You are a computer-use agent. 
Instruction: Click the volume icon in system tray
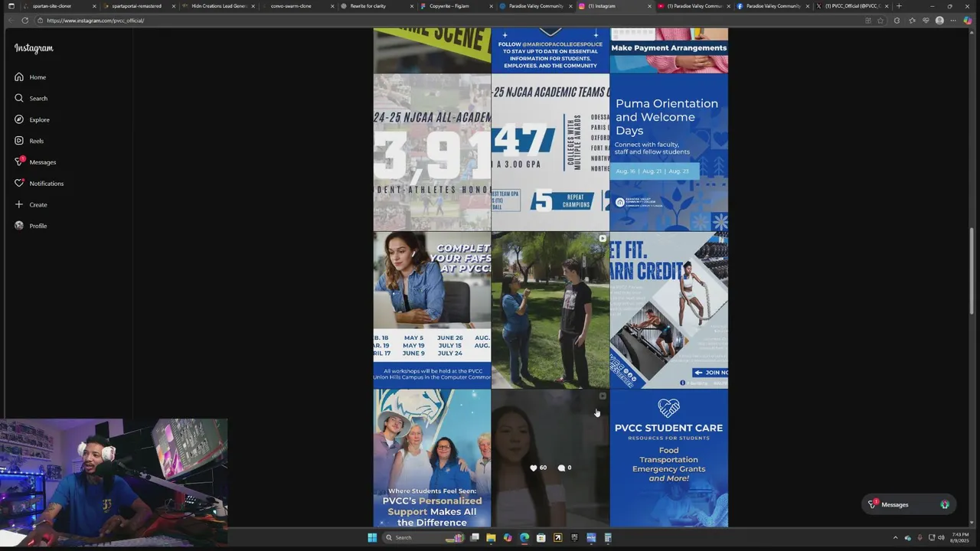[x=941, y=538]
